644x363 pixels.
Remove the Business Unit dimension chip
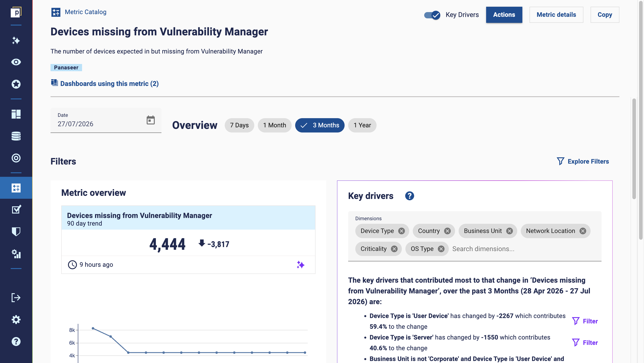click(x=510, y=231)
